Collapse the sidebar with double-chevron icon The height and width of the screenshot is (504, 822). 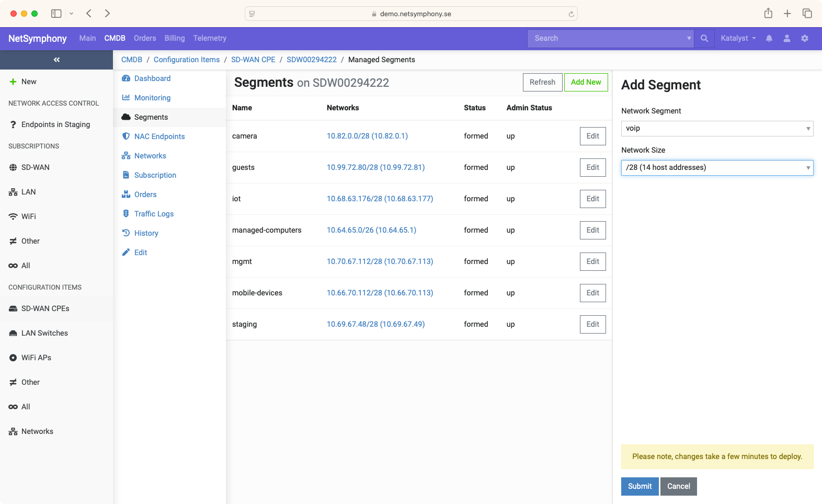coord(56,60)
